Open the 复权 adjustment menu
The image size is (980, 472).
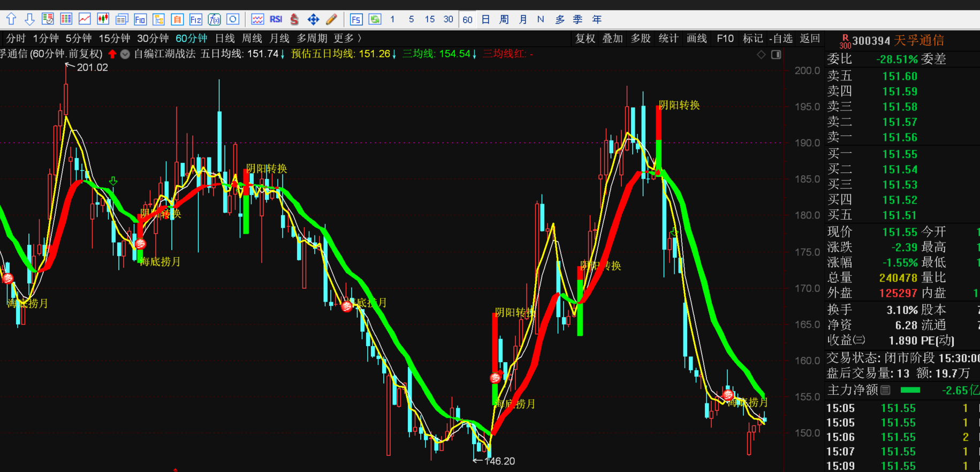[x=585, y=39]
